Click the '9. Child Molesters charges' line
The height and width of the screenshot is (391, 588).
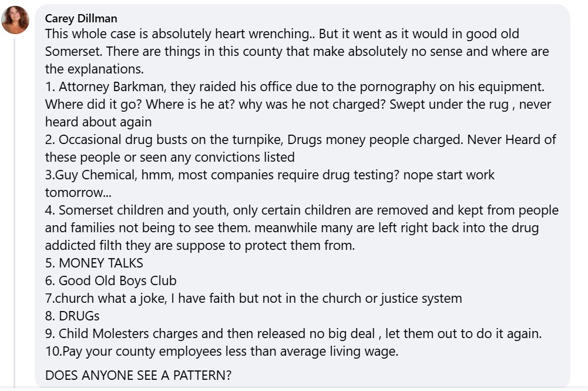click(293, 333)
